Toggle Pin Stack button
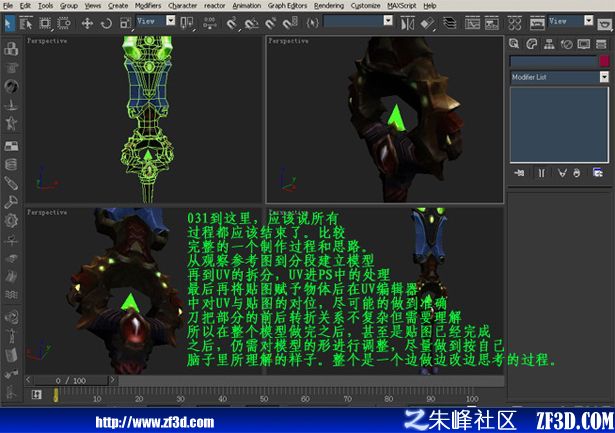This screenshot has width=615, height=433. point(519,173)
